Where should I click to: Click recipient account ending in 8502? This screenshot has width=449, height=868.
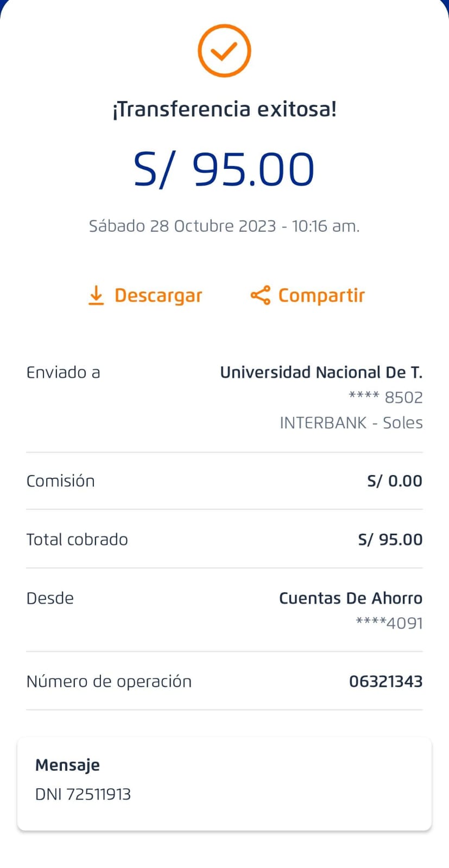[x=385, y=397]
